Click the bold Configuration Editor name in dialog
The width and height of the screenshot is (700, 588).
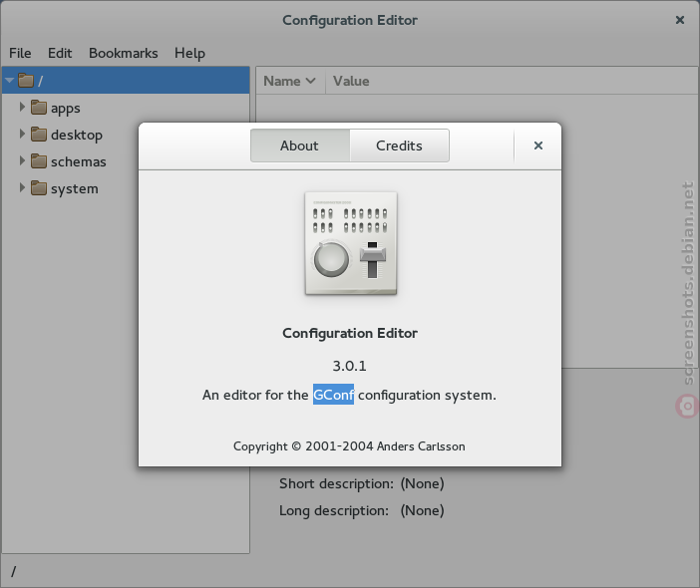tap(350, 333)
